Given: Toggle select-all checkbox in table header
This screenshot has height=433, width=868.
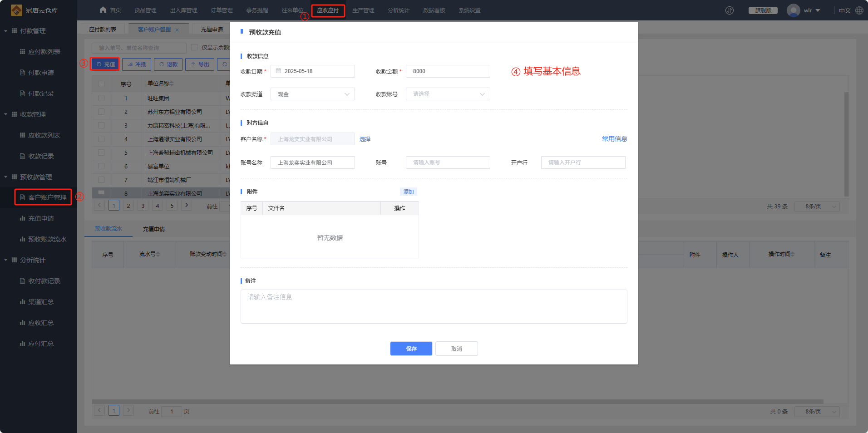Looking at the screenshot, I should (101, 84).
